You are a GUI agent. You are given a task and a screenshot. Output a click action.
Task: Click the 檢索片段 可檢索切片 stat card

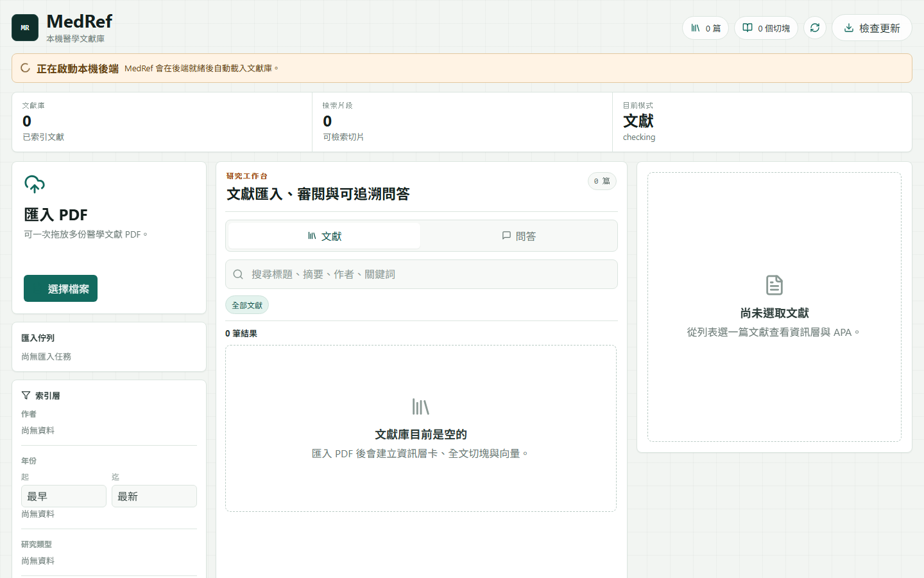(462, 122)
